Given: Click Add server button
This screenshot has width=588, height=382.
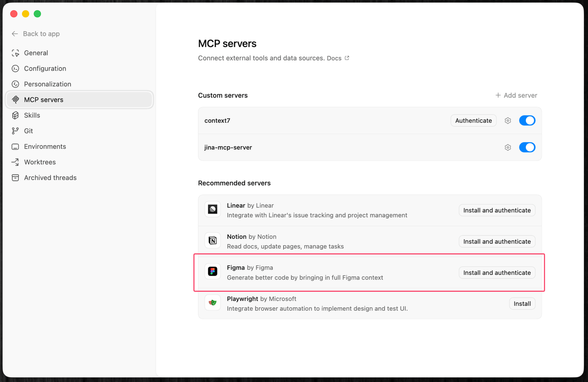Looking at the screenshot, I should click(516, 95).
